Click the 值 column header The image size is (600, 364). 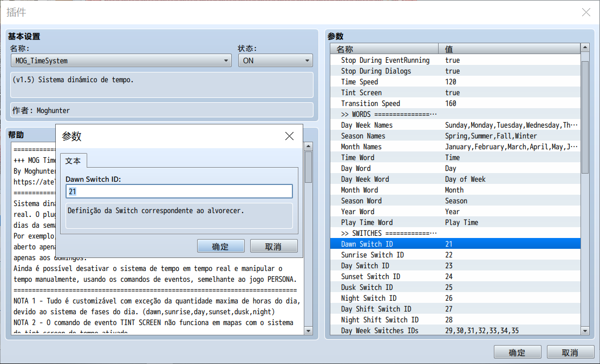click(x=510, y=49)
